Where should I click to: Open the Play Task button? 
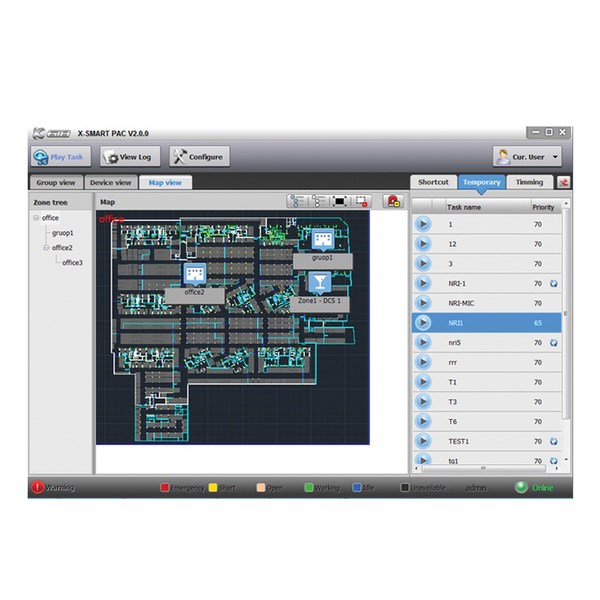pyautogui.click(x=61, y=157)
